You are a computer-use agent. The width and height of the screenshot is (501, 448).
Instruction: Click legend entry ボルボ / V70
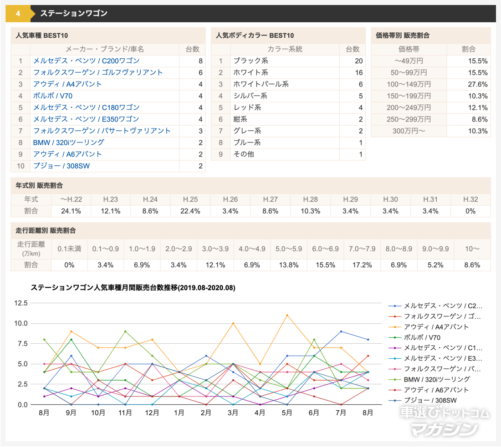[x=415, y=337]
